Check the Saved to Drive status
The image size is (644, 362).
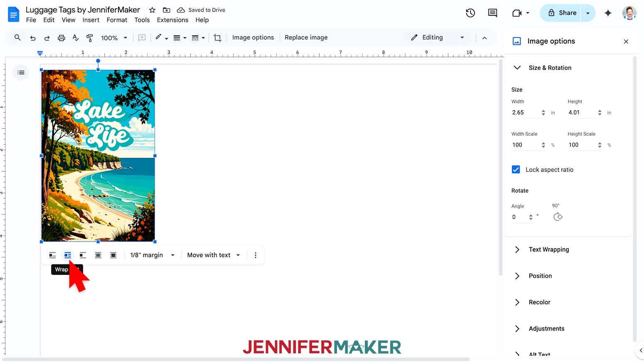201,10
